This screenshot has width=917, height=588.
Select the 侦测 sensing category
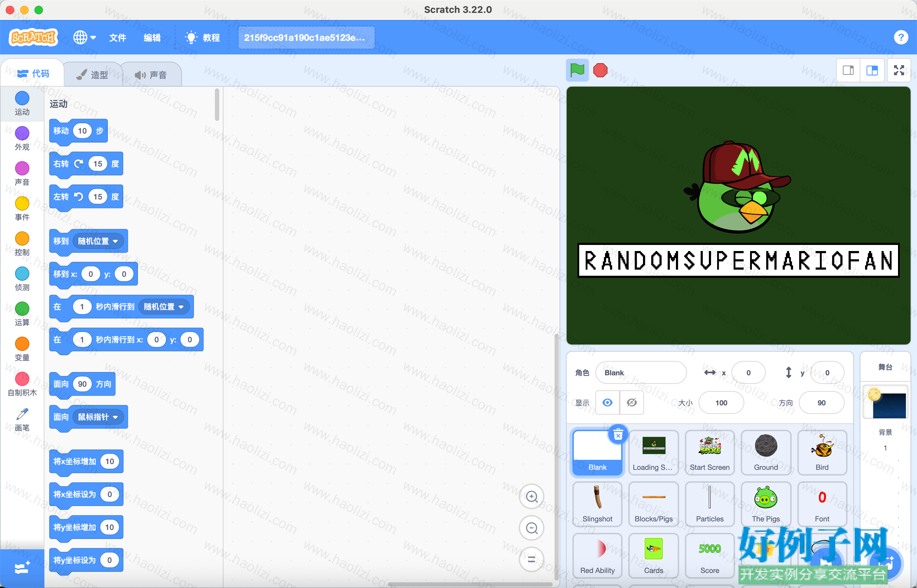tap(22, 279)
